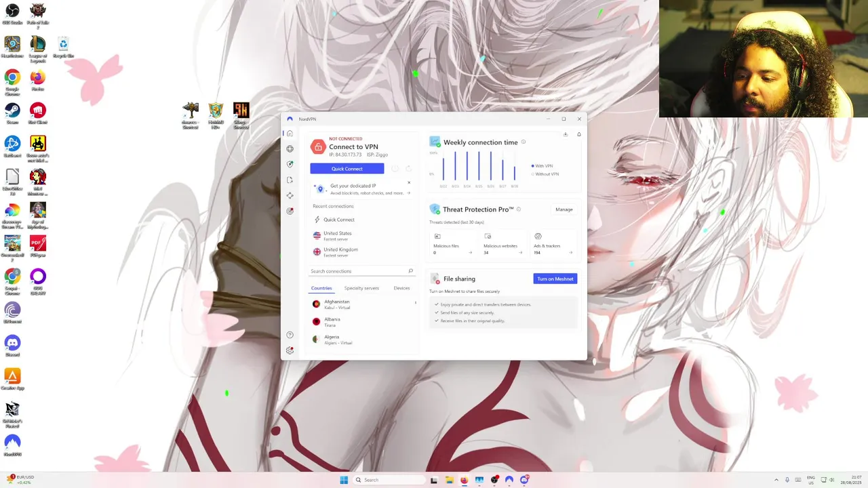Screen dimensions: 868x488
Task: Show hidden tray icons chevron
Action: (x=776, y=480)
